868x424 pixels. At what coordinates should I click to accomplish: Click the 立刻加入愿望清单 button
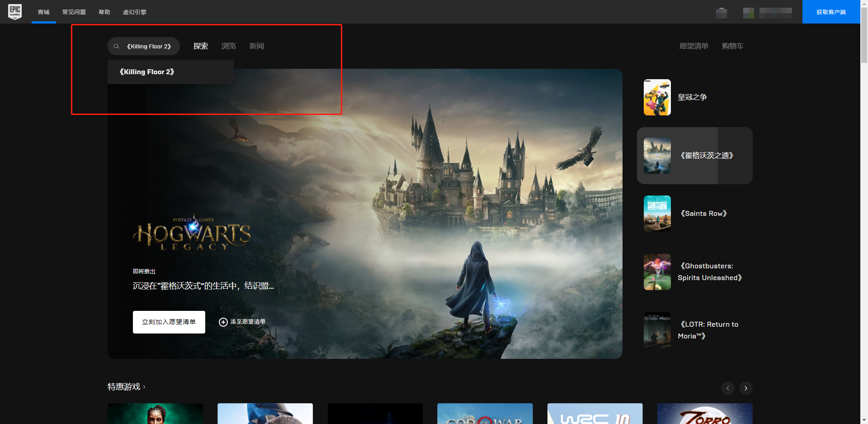click(169, 322)
